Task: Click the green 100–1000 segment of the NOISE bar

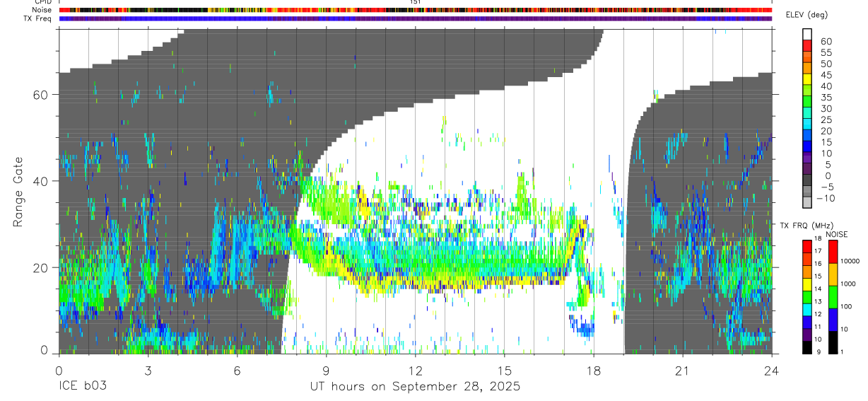Action: (833, 297)
